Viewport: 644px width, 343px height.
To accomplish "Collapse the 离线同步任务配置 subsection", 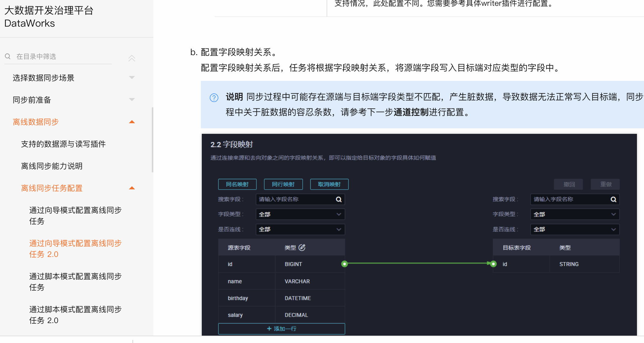I will (132, 188).
